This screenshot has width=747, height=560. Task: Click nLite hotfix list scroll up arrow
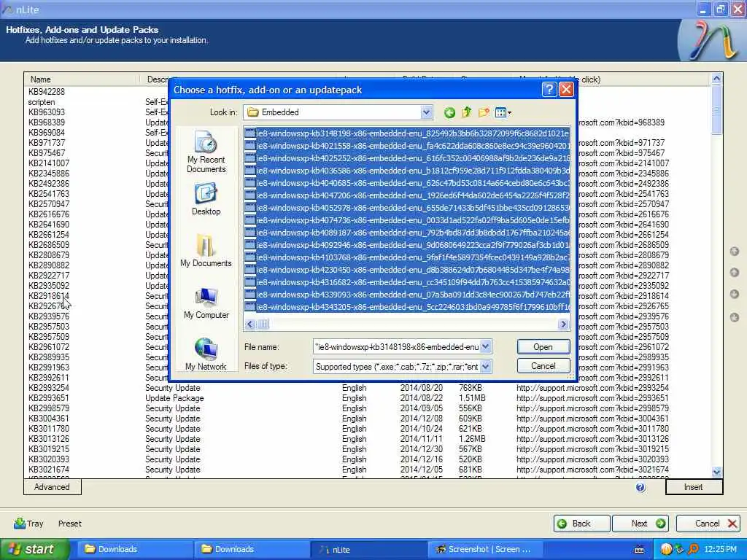[716, 79]
